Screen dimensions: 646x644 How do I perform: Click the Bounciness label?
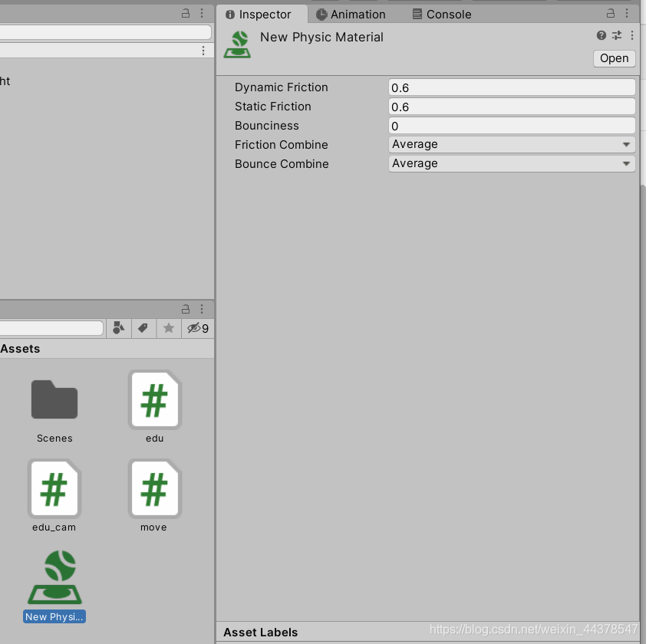266,126
